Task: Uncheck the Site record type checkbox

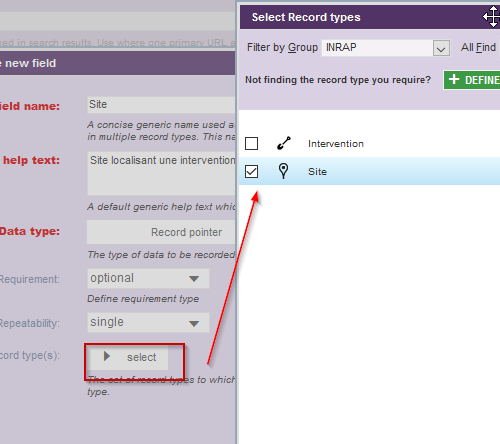Action: (251, 172)
